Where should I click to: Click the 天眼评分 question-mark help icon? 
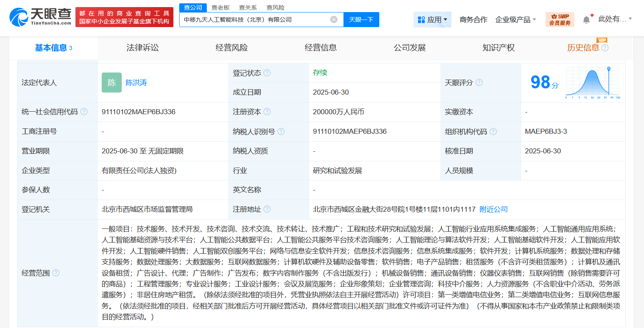click(x=479, y=83)
